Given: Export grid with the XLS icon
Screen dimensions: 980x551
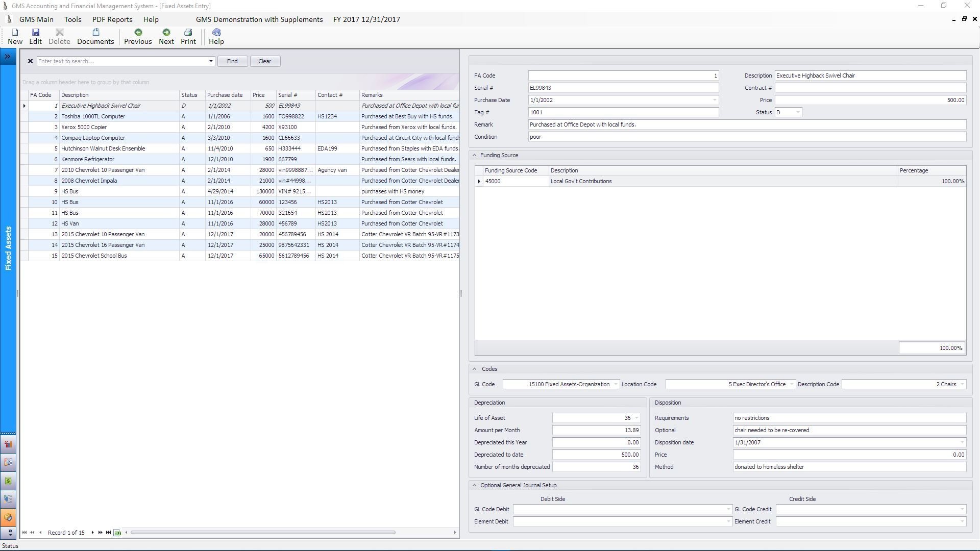Looking at the screenshot, I should coord(117,533).
